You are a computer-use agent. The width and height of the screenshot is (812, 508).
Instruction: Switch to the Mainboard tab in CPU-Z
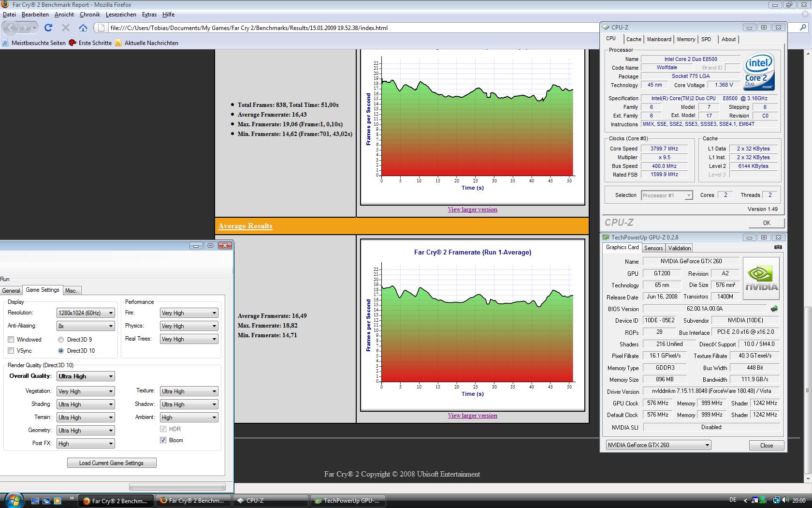click(x=659, y=40)
